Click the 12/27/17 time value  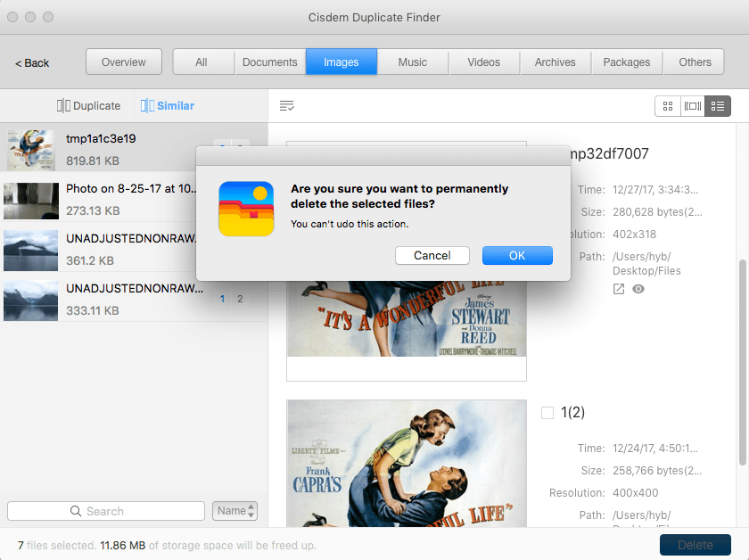[655, 190]
